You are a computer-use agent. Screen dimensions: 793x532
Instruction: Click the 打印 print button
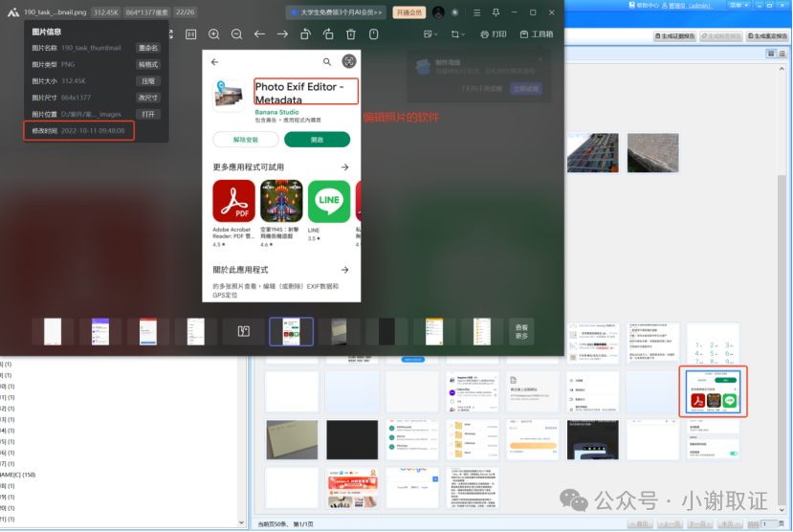click(x=493, y=34)
